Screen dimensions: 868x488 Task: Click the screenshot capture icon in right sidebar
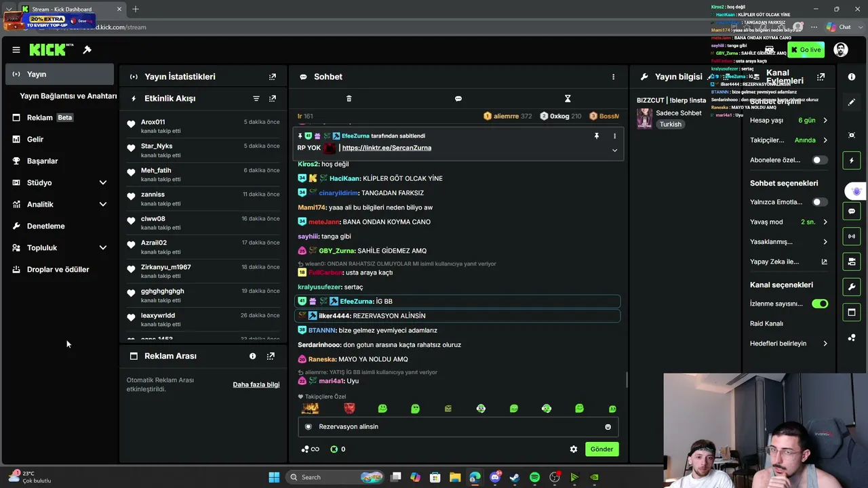(852, 135)
